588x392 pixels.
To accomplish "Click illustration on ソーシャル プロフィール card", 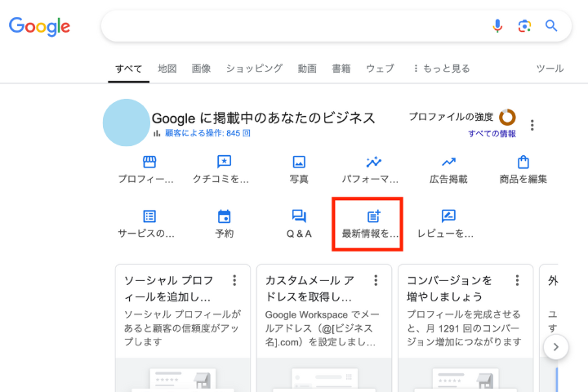I will [x=183, y=375].
